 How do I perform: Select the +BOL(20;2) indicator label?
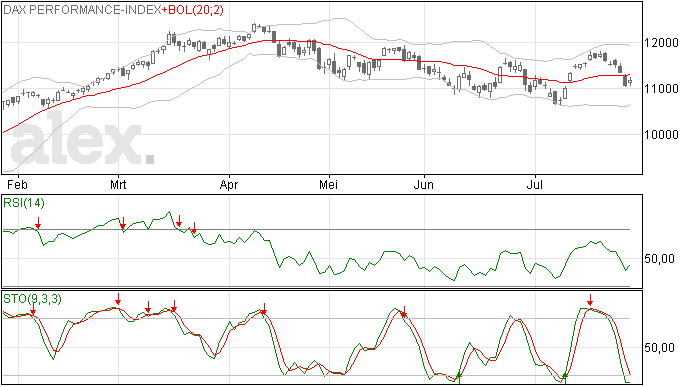[x=193, y=10]
